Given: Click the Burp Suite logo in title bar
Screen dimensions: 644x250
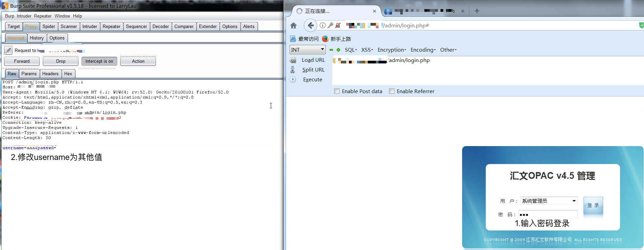Looking at the screenshot, I should [5, 6].
